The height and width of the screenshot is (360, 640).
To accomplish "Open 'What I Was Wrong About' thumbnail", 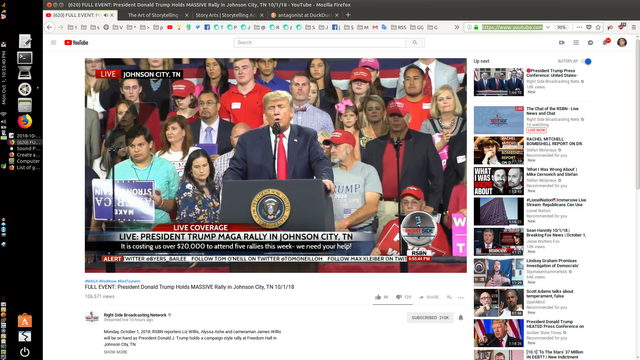I will click(x=498, y=181).
